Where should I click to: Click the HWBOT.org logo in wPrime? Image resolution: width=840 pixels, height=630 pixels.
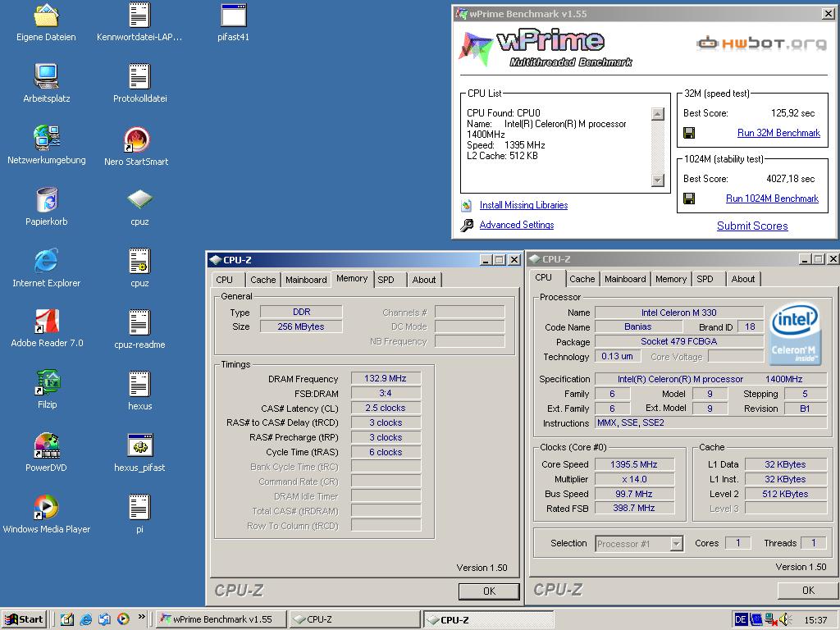click(762, 43)
